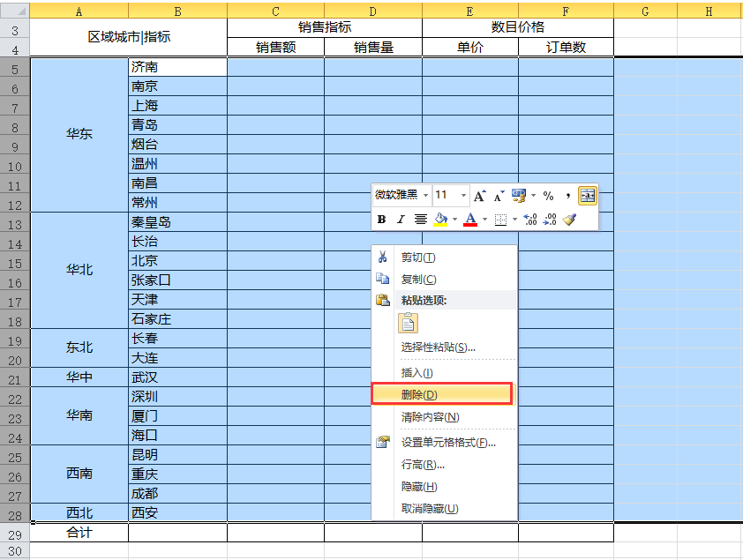Choose 取消隐藏(U) to unhide rows

point(445,508)
